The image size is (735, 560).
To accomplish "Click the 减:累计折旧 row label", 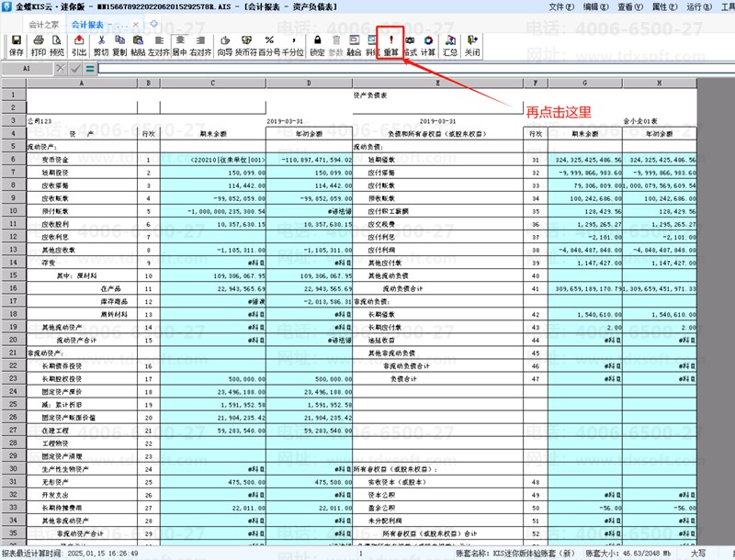I will click(x=62, y=405).
